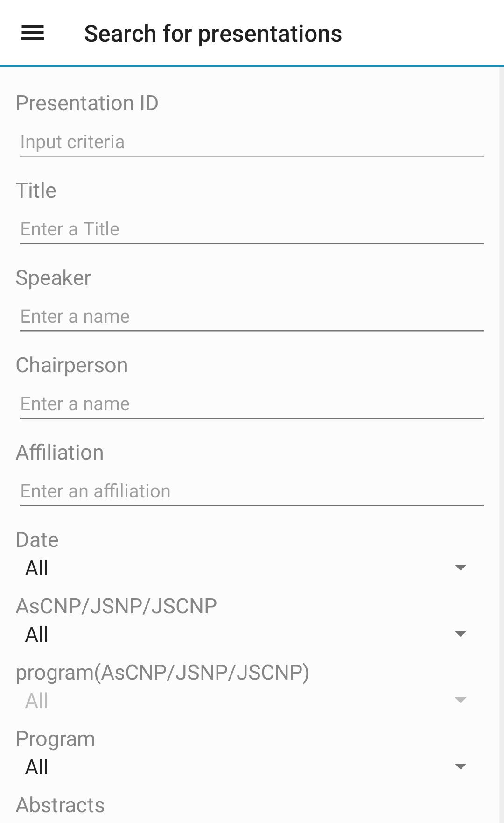Image resolution: width=504 pixels, height=823 pixels.
Task: Click the Chairperson field label
Action: [x=72, y=365]
